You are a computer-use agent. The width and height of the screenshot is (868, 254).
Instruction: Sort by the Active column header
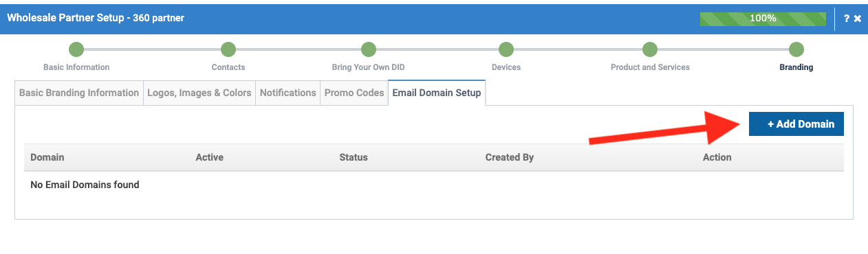click(x=210, y=157)
